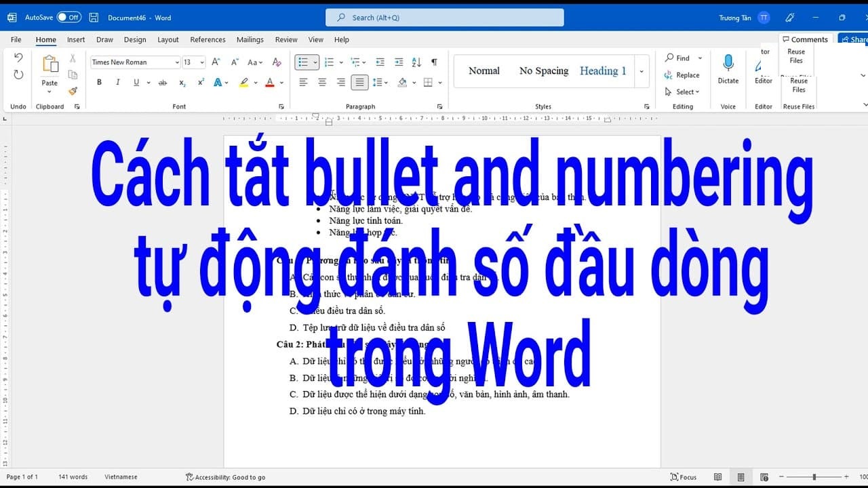Activate the Format Painter brush
The width and height of the screenshot is (868, 488).
73,90
